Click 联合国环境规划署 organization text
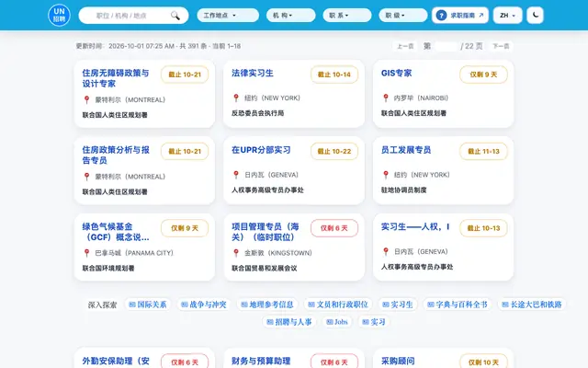 point(108,268)
